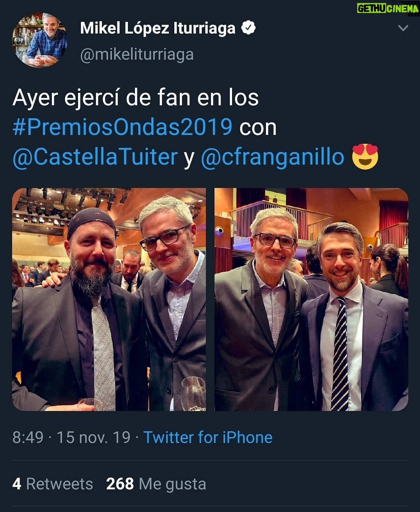Open the #PremiosOndas2019 hashtag

click(x=122, y=127)
